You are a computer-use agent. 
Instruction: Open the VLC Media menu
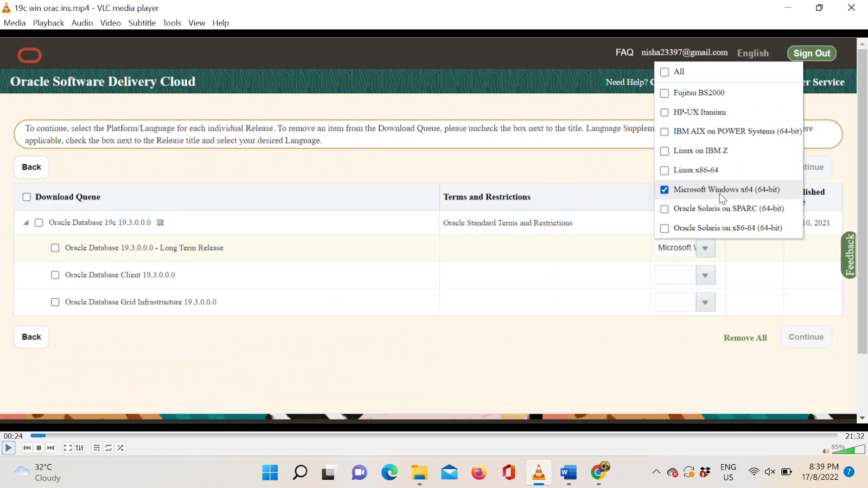[15, 23]
